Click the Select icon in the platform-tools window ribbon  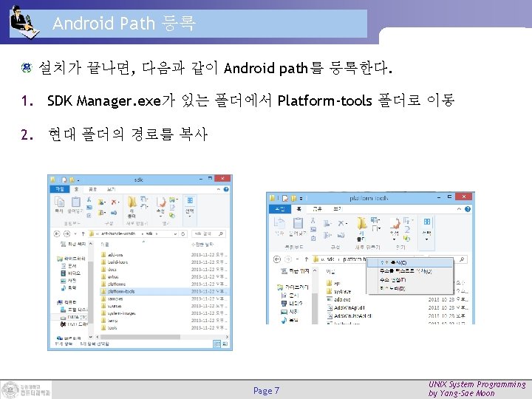click(x=427, y=222)
